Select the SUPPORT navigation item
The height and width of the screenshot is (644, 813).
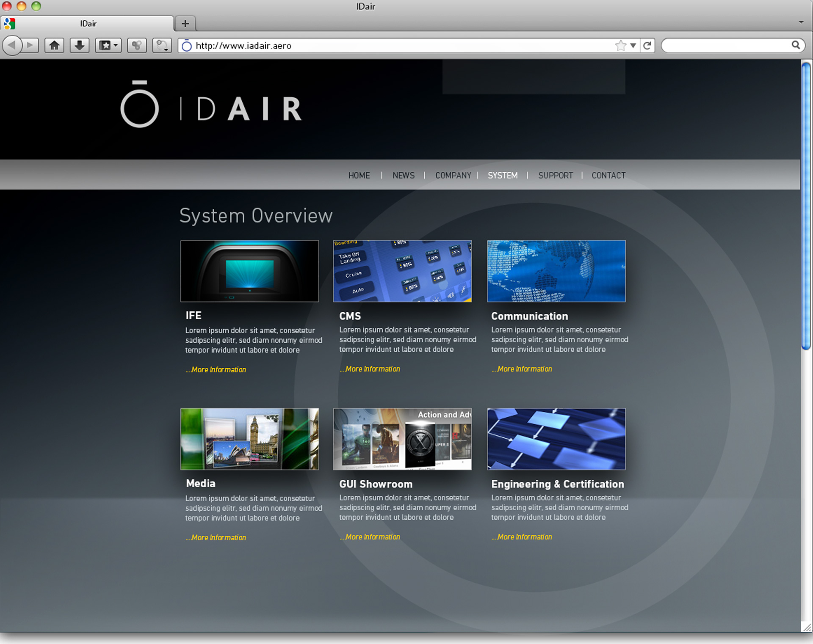555,175
